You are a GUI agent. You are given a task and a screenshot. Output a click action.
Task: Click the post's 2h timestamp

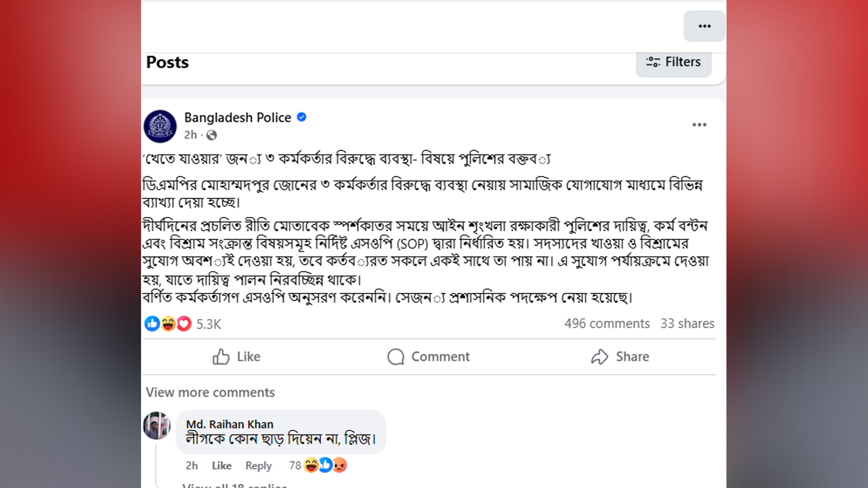coord(190,135)
